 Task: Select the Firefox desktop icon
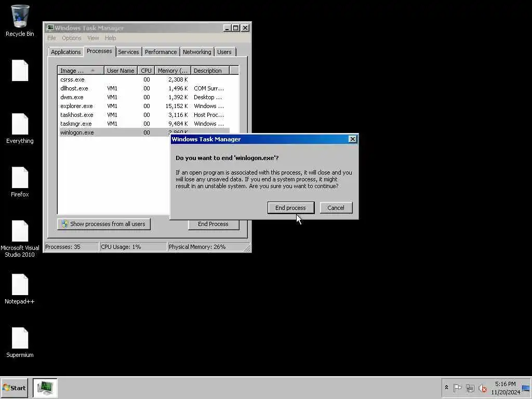20,182
